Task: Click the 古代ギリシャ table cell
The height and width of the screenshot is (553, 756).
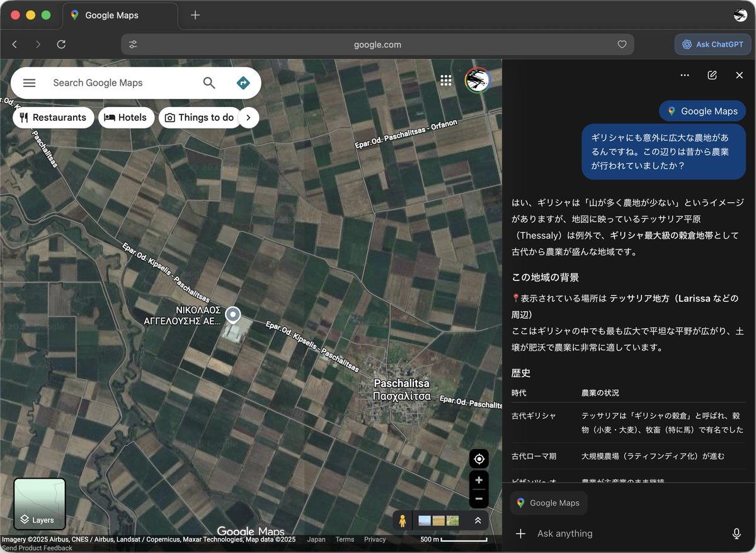Action: coord(534,416)
